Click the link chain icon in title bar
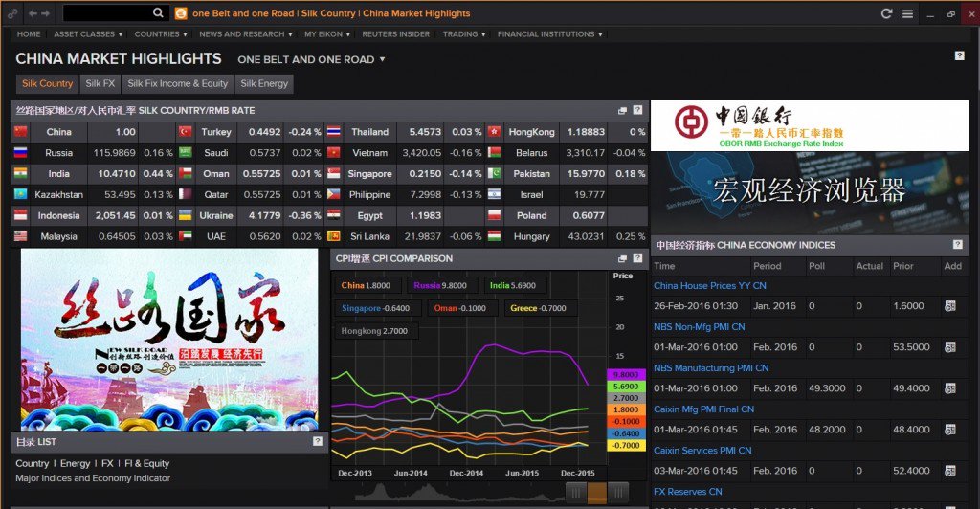The height and width of the screenshot is (509, 980). [12, 13]
